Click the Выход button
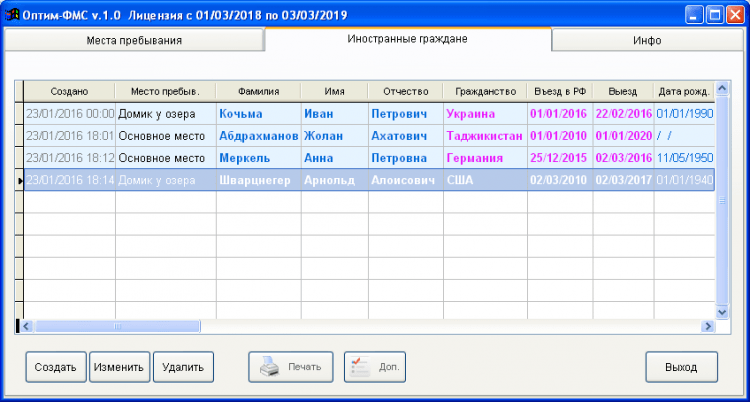The width and height of the screenshot is (750, 402). point(681,367)
